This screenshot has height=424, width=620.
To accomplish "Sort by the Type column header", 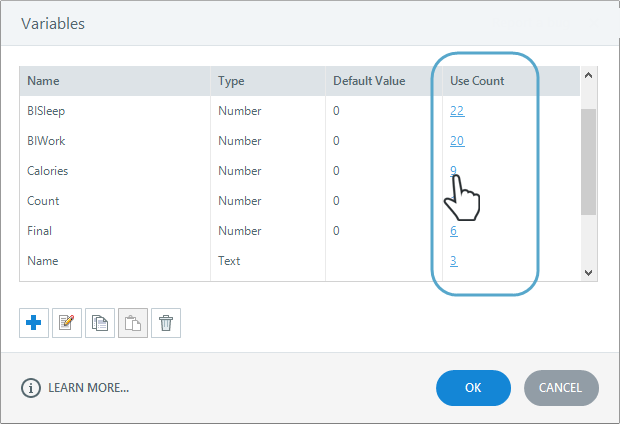I will coord(231,81).
